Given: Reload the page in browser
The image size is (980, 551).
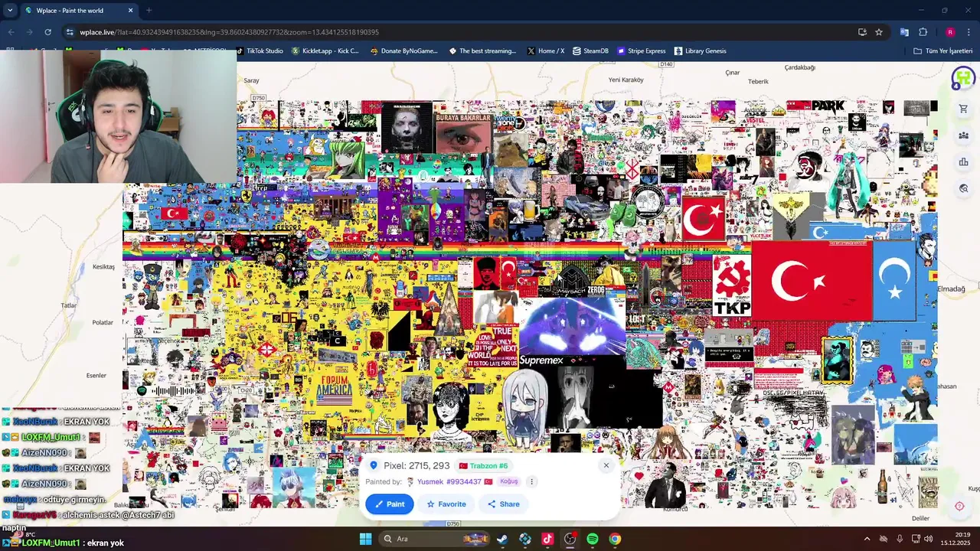Looking at the screenshot, I should click(47, 32).
